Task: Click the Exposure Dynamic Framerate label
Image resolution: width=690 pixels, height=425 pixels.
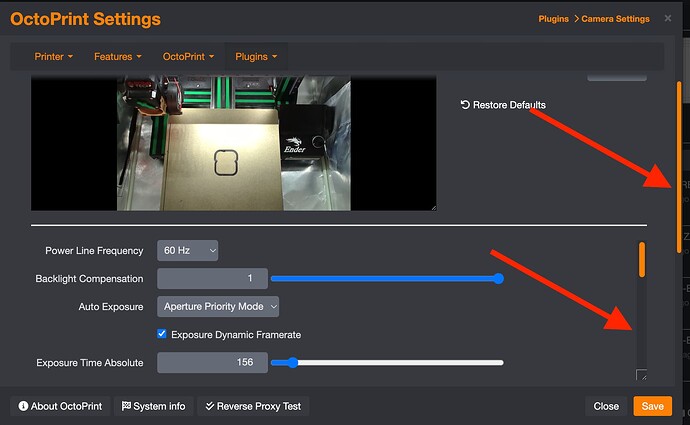Action: (x=236, y=335)
